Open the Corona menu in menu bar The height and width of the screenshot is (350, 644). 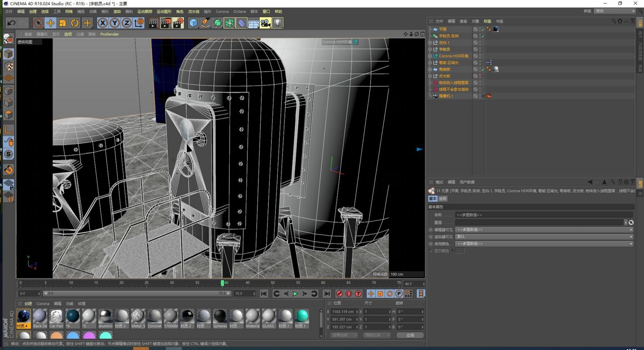(222, 11)
